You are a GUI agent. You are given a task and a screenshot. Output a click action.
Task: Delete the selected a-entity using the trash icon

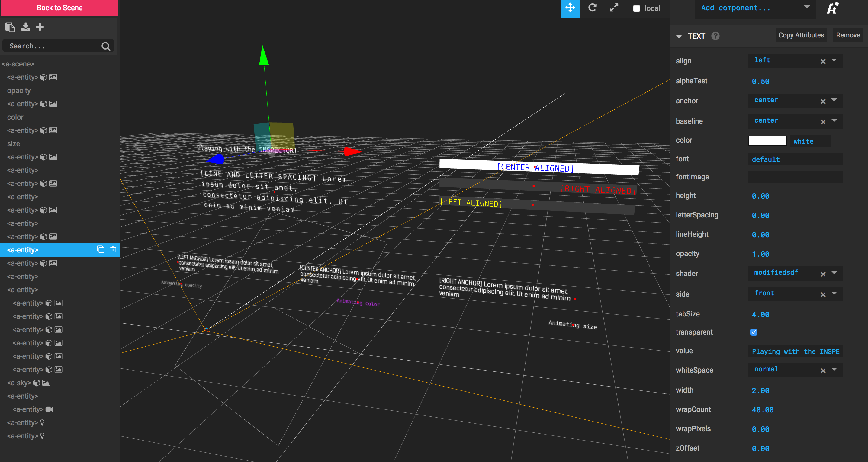113,250
